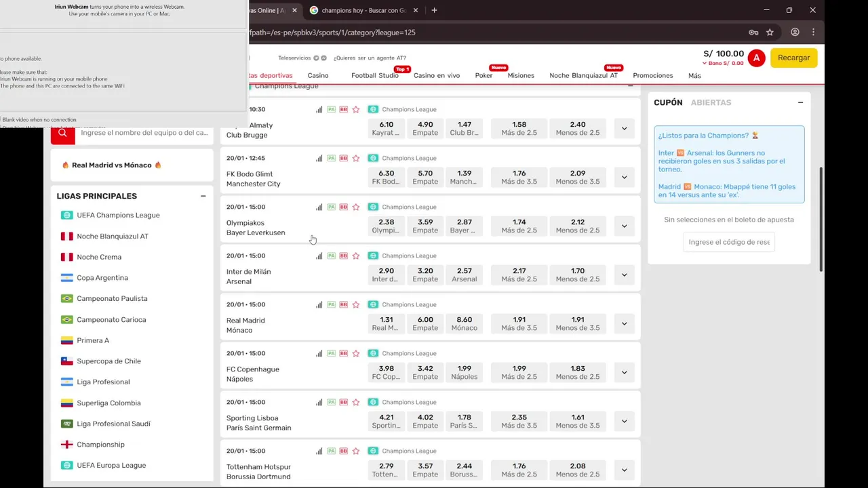Favorite the Olympiakos vs Bayer Leverkusen match star
Viewport: 868px width, 488px height.
pos(356,207)
